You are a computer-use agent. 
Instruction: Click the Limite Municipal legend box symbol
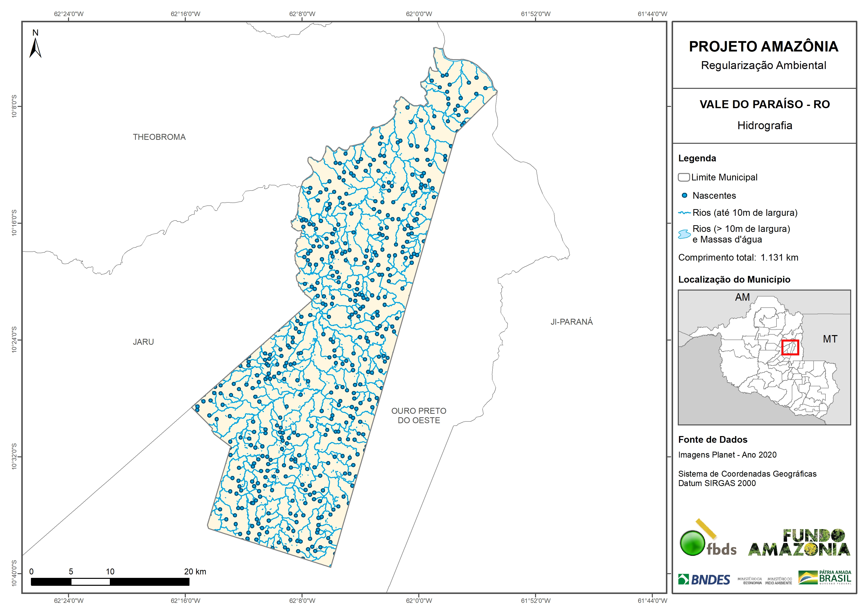[683, 177]
